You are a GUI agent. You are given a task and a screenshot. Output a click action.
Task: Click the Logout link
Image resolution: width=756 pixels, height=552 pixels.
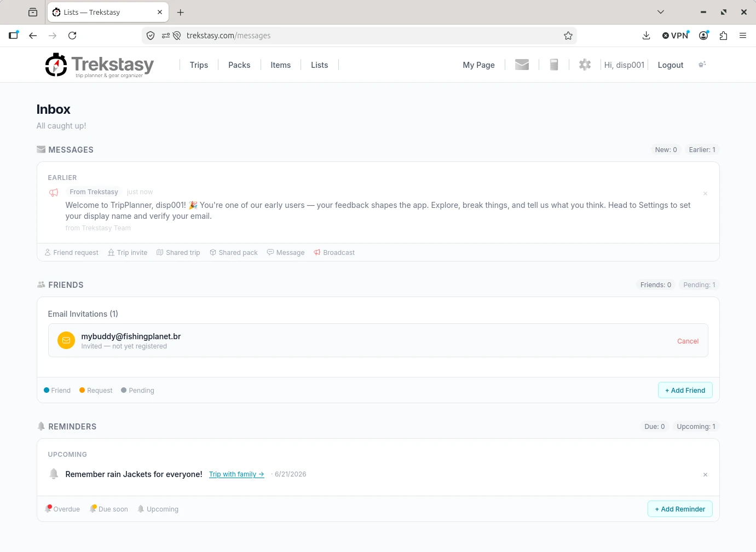click(x=670, y=65)
